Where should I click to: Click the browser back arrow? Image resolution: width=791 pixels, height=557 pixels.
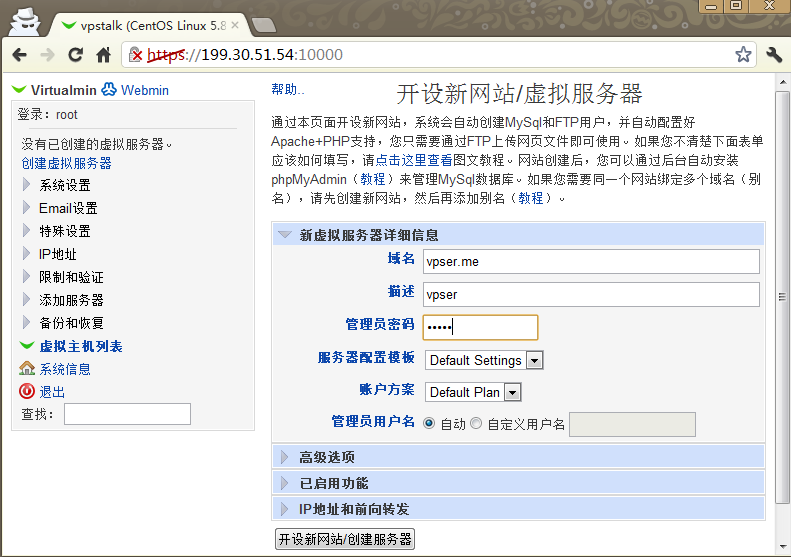[20, 55]
